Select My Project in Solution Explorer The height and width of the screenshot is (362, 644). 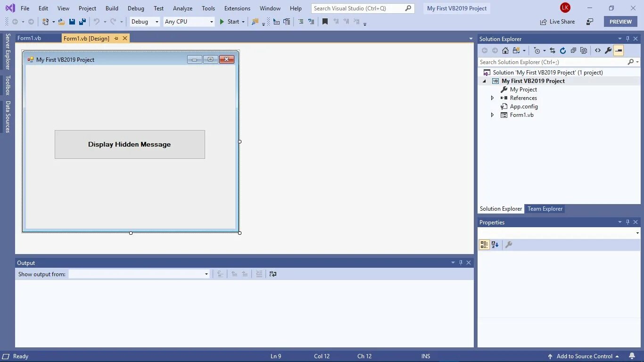click(523, 90)
